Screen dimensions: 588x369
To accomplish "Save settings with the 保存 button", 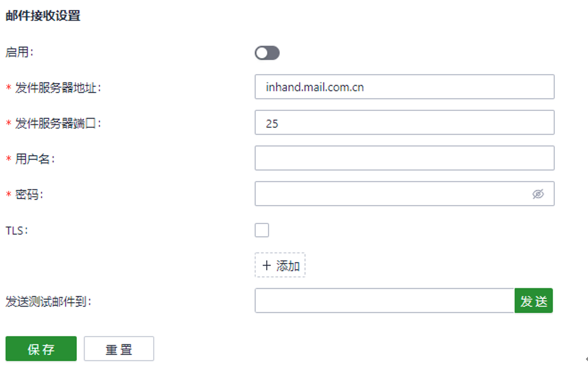I will (41, 349).
